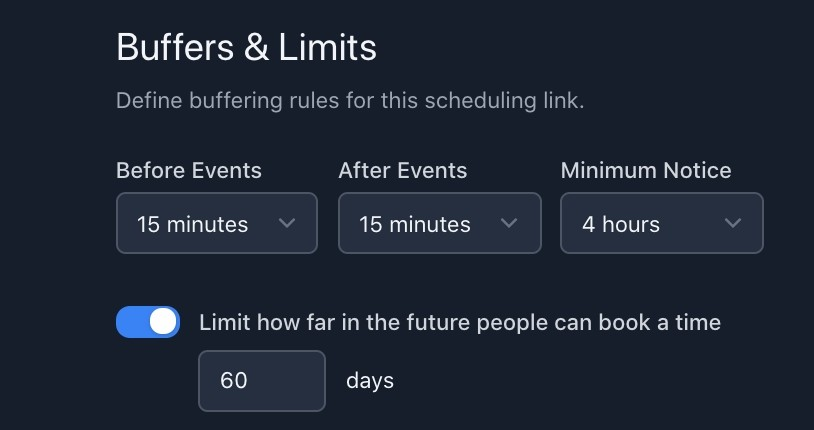Image resolution: width=814 pixels, height=430 pixels.
Task: Click the chevron in After Events dropdown
Action: click(x=509, y=223)
